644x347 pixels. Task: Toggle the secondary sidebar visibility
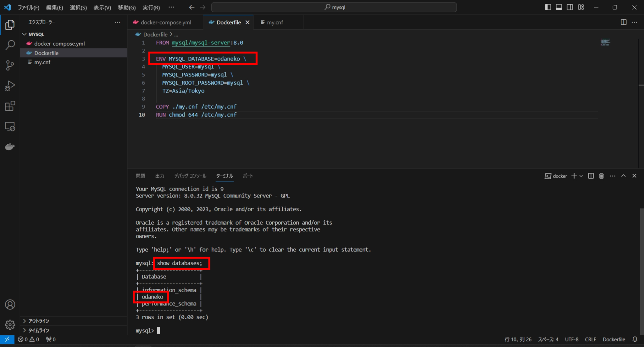(570, 7)
